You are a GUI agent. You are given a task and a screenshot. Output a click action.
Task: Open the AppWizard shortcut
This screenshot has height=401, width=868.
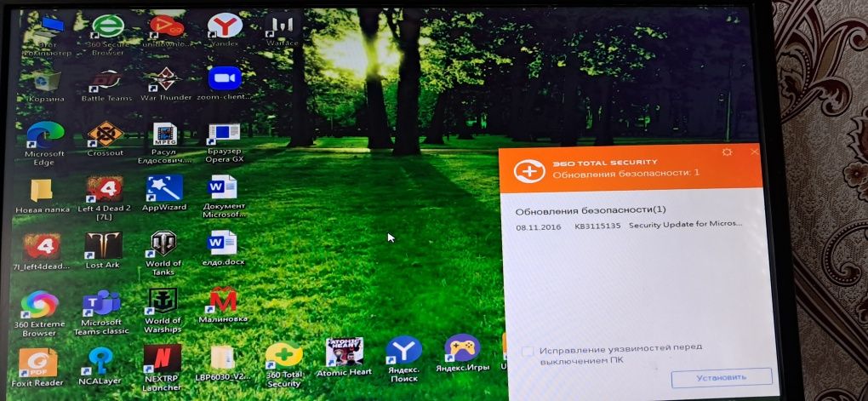point(164,194)
